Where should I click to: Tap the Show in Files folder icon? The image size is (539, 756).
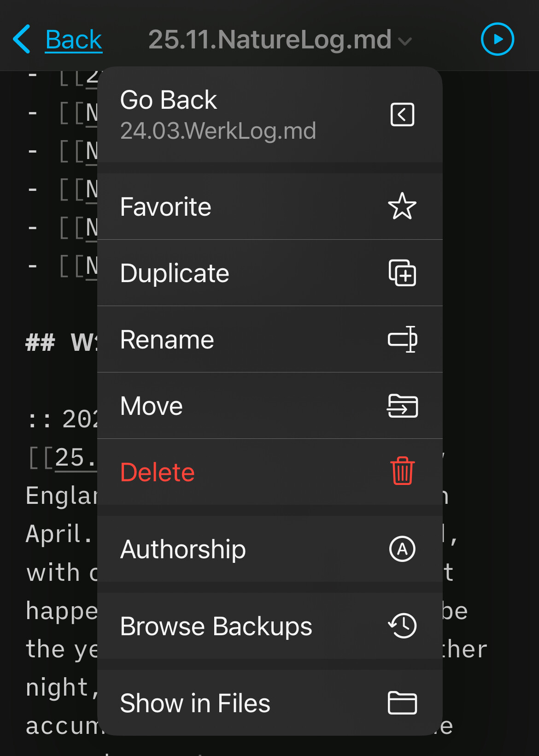(402, 703)
